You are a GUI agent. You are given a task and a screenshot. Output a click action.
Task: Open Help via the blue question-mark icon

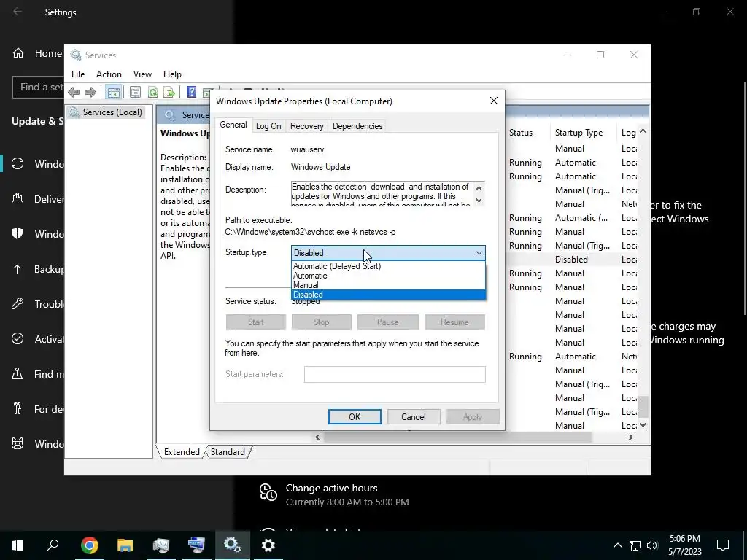[x=191, y=91]
